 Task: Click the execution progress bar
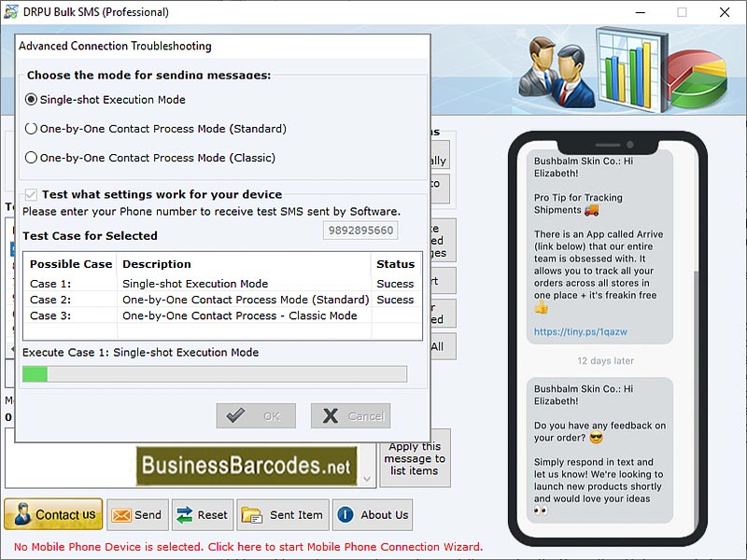click(x=215, y=374)
